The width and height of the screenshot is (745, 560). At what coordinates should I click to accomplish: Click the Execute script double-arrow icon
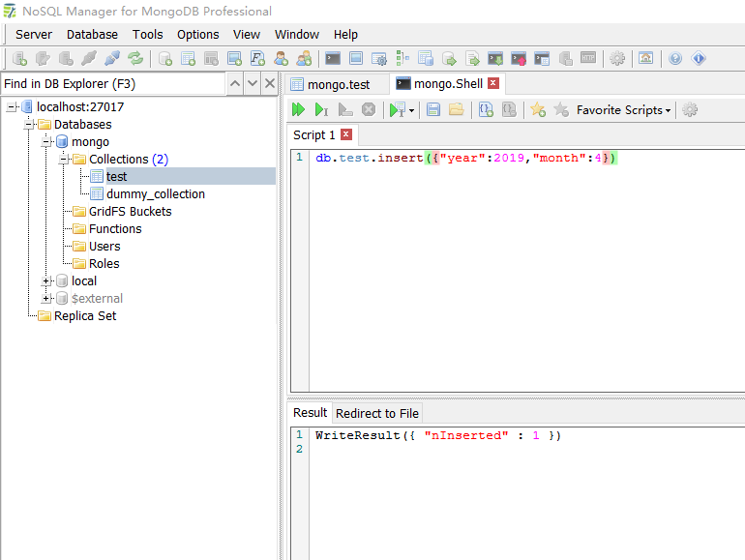(x=298, y=109)
